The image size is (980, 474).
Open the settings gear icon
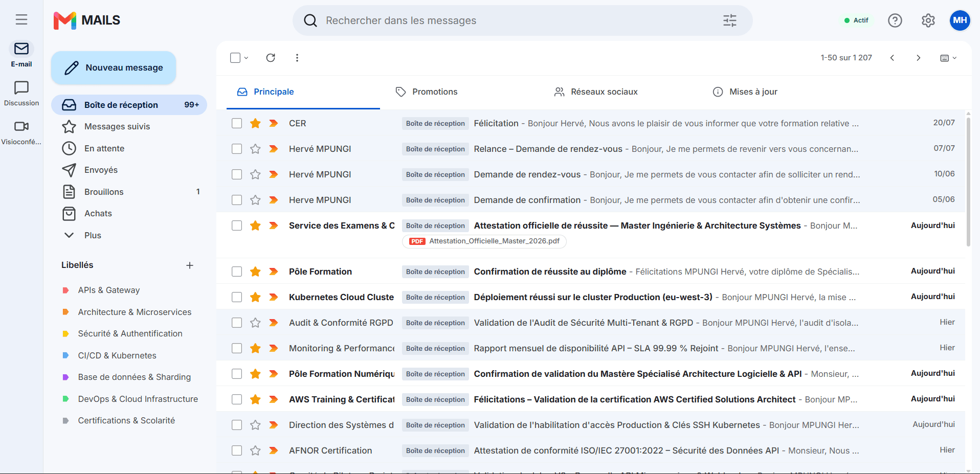tap(928, 20)
